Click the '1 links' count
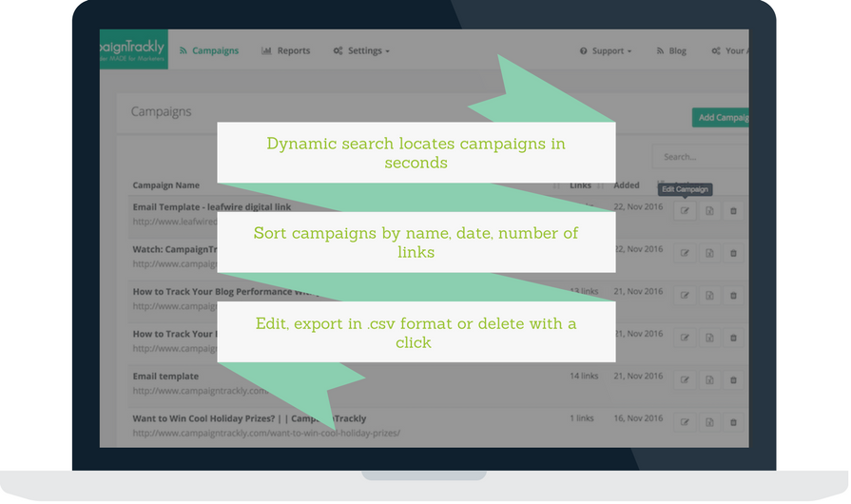851x504 pixels. point(581,417)
